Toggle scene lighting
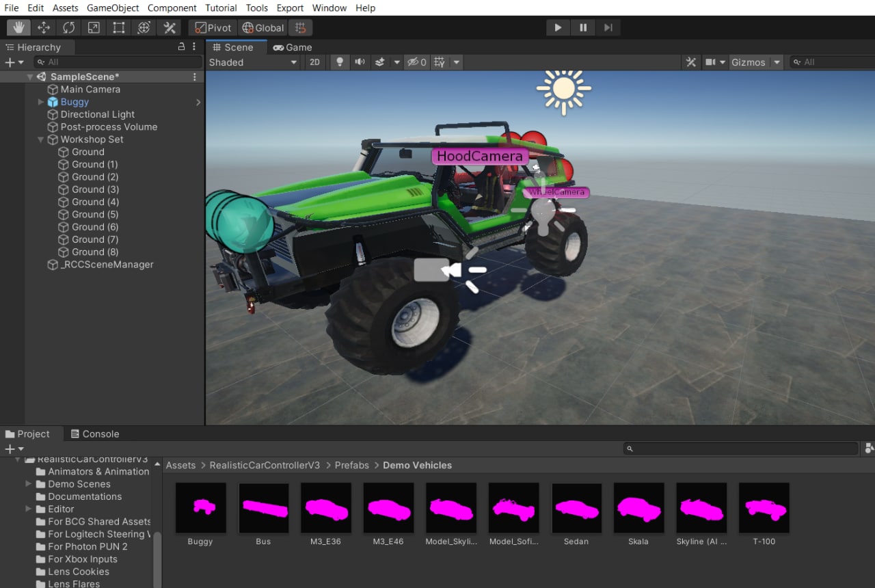Viewport: 875px width, 588px height. (338, 62)
